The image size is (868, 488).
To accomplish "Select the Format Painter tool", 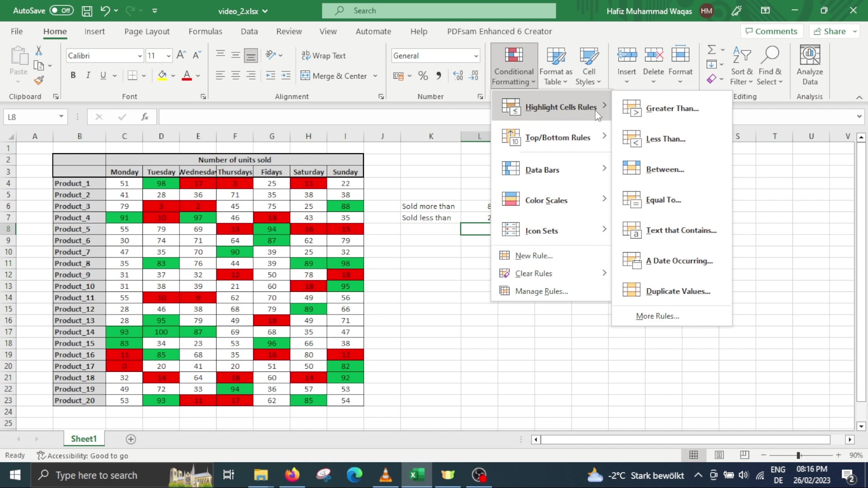I will 39,80.
